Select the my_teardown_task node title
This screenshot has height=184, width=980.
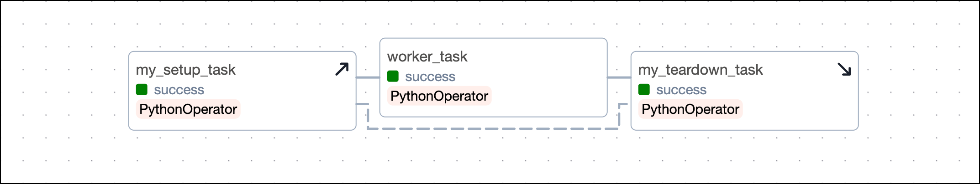tap(700, 70)
